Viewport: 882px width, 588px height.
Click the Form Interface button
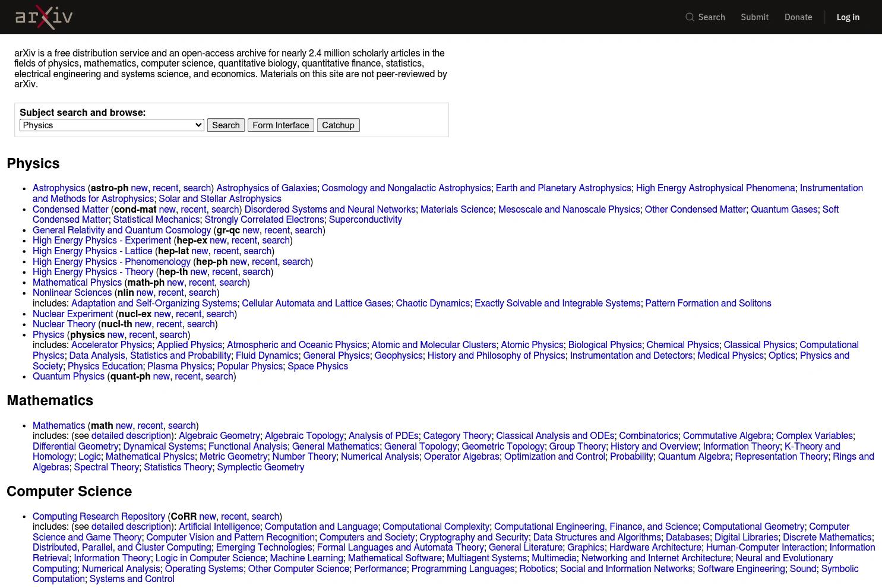coord(281,125)
